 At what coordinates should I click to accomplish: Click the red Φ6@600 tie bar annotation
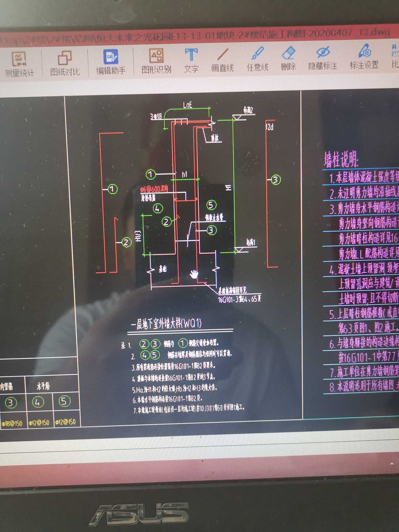tap(154, 189)
